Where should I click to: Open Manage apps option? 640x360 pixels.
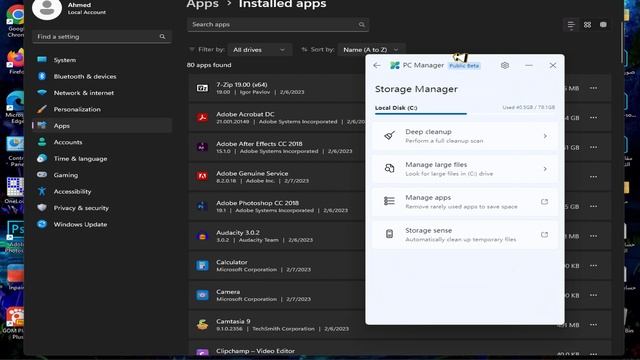click(465, 202)
